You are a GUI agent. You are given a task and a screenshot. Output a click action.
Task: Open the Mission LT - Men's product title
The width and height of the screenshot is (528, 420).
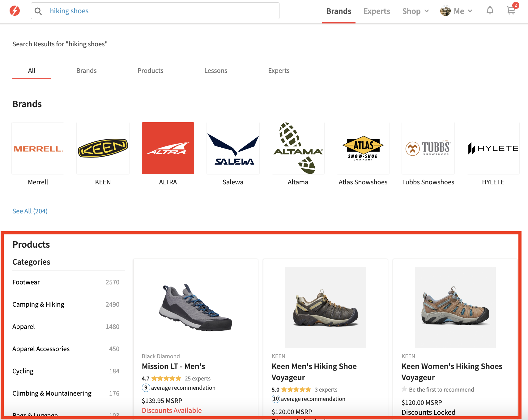(173, 366)
